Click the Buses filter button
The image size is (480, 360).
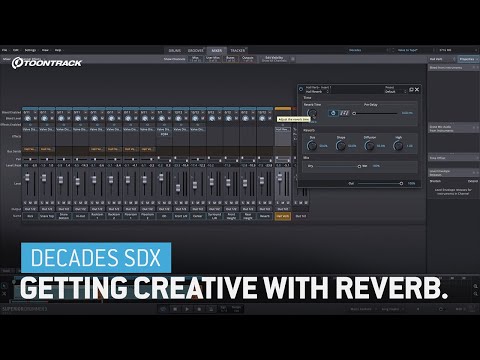click(230, 59)
